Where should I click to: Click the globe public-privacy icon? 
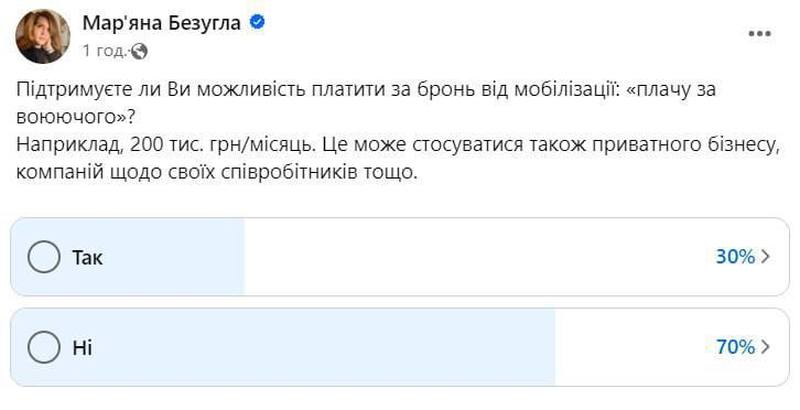click(139, 50)
